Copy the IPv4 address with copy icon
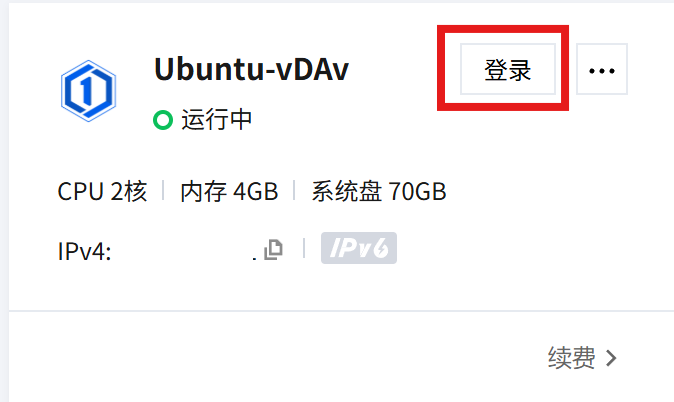Viewport: 674px width, 402px height. tap(273, 249)
